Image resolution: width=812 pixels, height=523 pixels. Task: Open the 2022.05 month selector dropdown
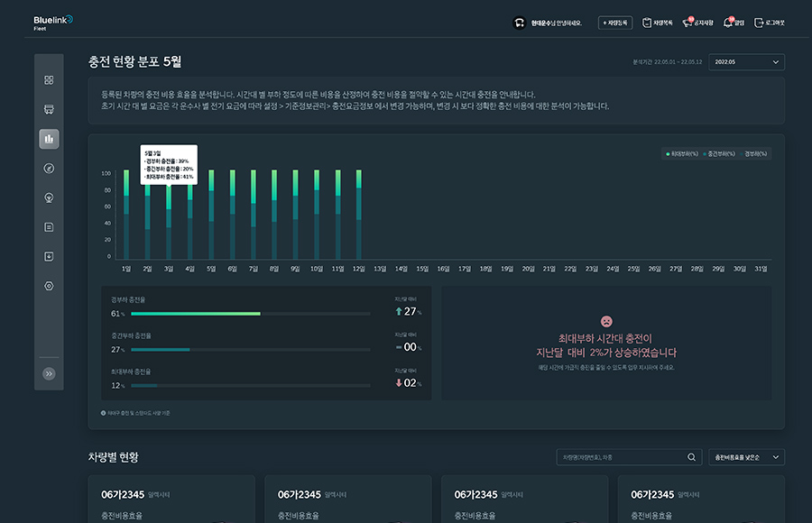748,61
